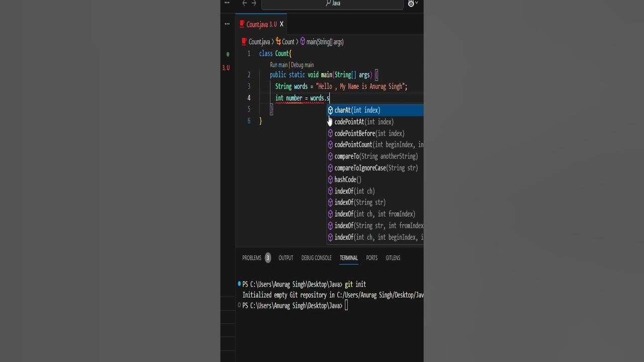
Task: Select indexOf(int ch) suggestion
Action: tap(375, 191)
